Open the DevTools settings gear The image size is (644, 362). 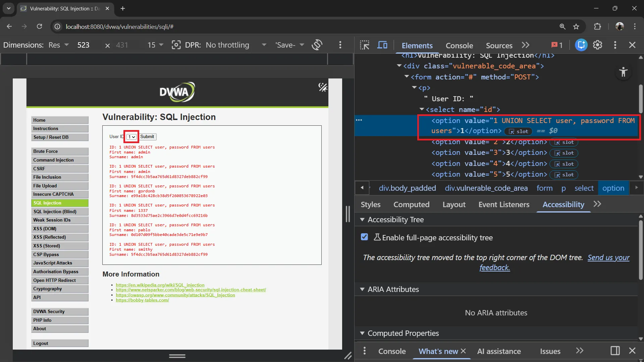coord(598,45)
